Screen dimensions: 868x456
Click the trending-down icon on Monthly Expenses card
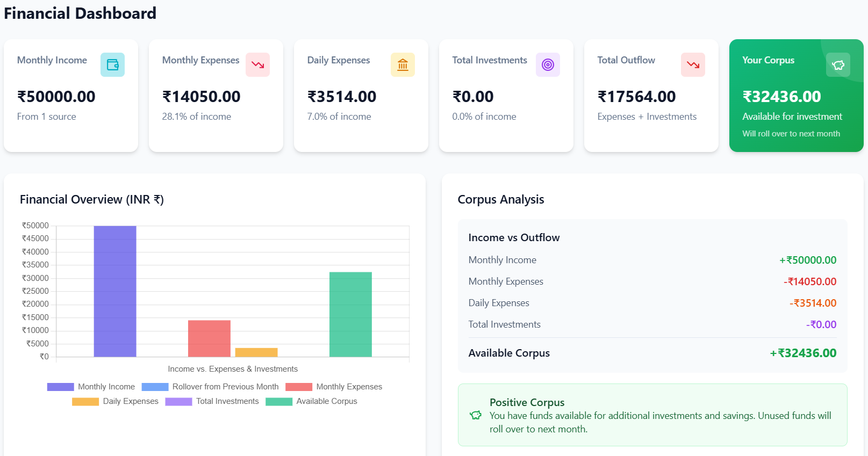(257, 65)
